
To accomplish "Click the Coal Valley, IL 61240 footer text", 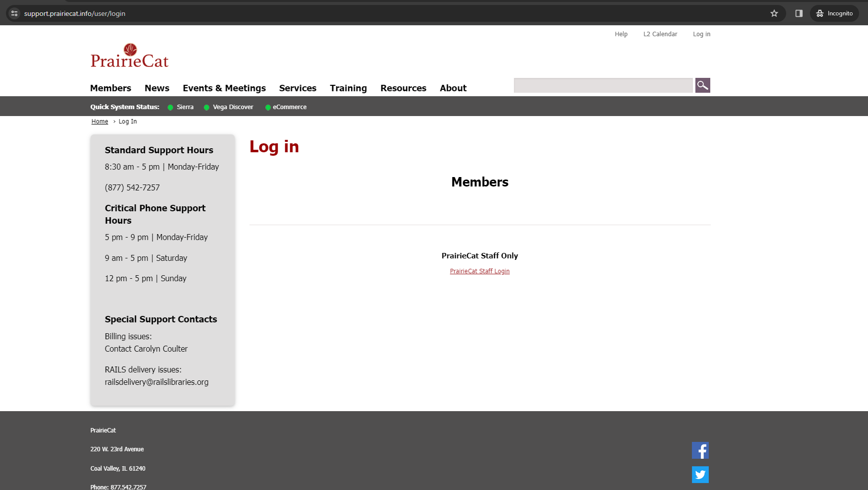I will point(118,469).
